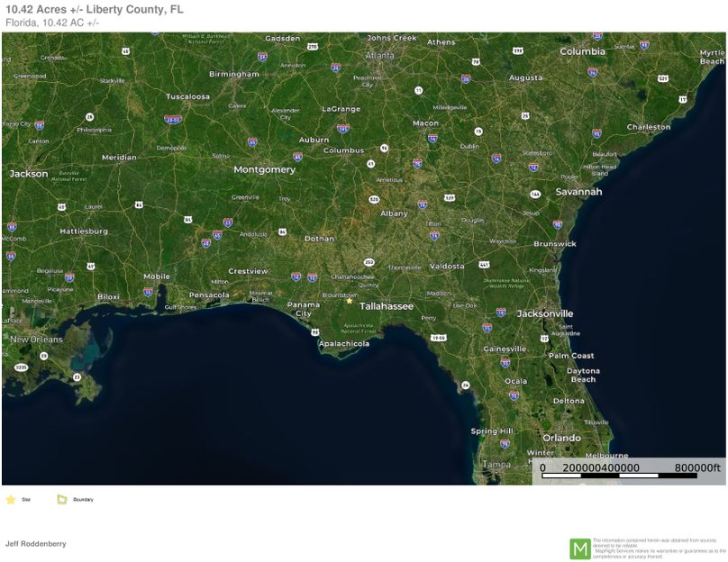Click the 19-98 highway marker south of Tallahassee
Screen dimensions: 728x562
click(438, 337)
